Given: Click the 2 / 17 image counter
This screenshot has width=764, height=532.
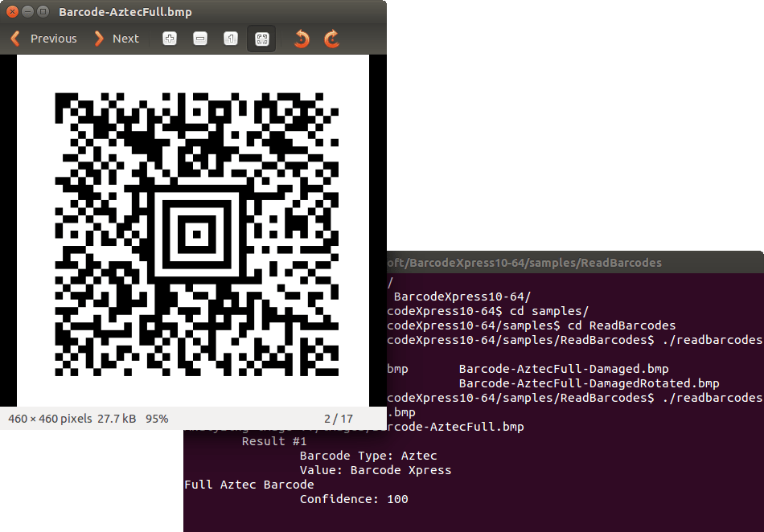Looking at the screenshot, I should click(x=339, y=419).
